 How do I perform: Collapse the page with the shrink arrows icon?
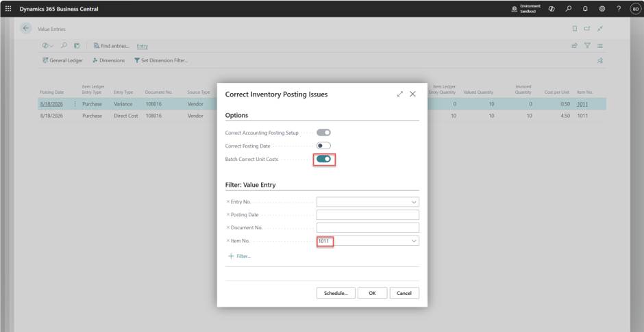coord(600,29)
